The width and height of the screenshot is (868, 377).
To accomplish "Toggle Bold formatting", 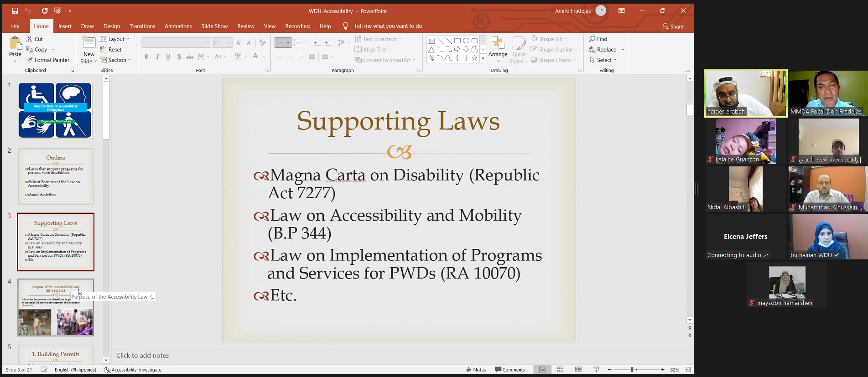I will point(146,57).
